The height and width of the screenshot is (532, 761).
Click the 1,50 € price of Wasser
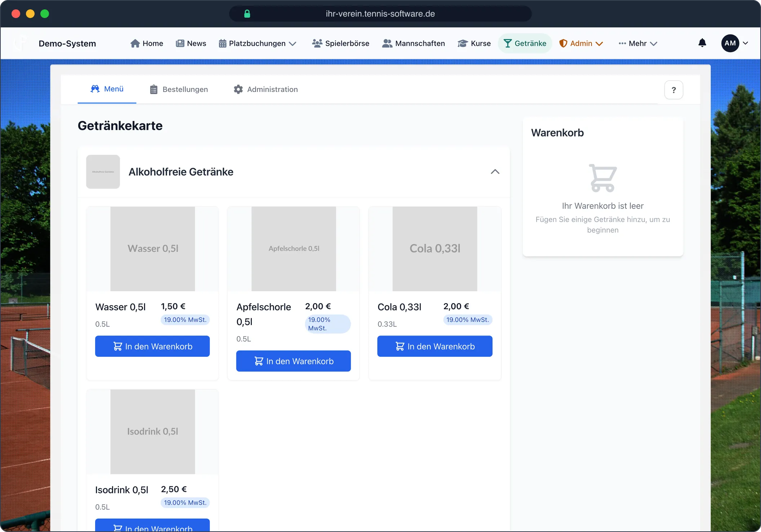pos(173,306)
